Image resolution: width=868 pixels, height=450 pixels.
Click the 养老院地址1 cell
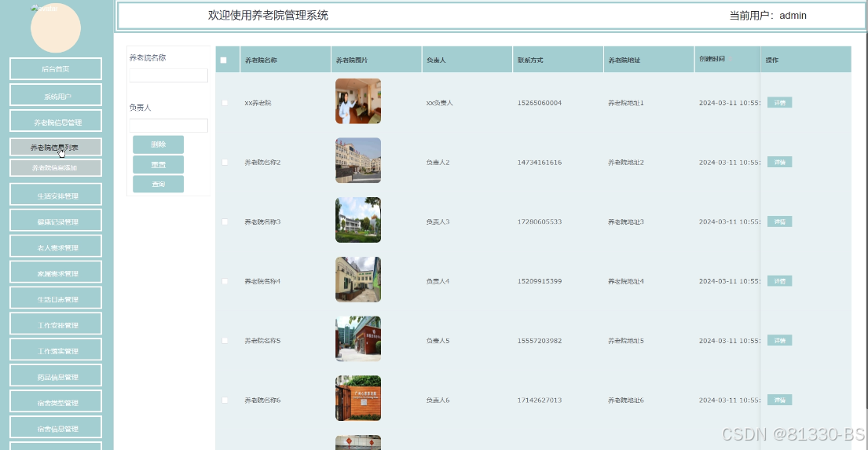point(625,103)
